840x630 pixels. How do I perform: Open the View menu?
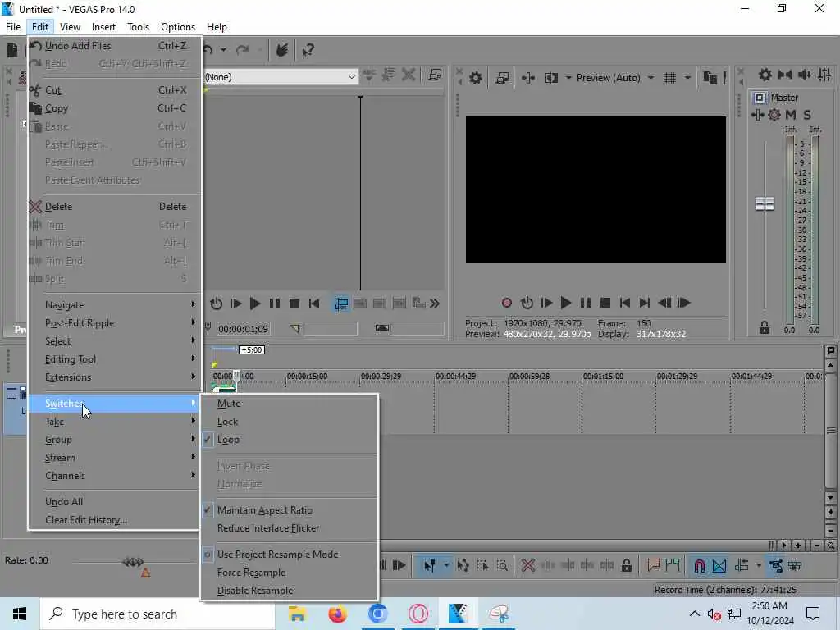pos(70,27)
